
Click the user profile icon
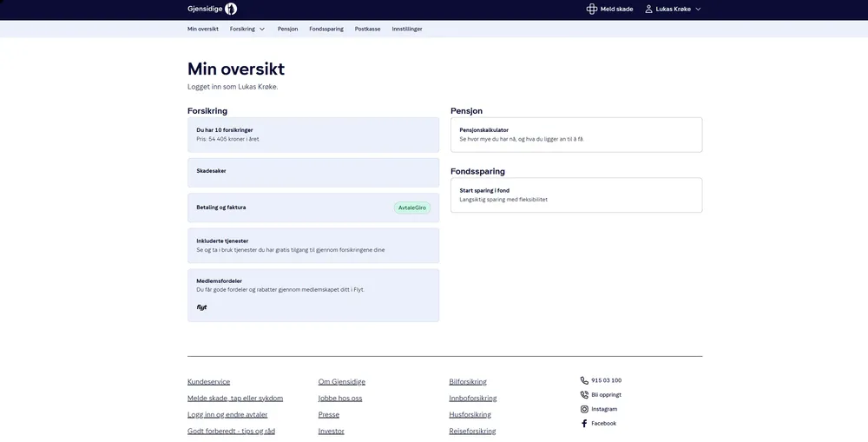click(x=648, y=9)
